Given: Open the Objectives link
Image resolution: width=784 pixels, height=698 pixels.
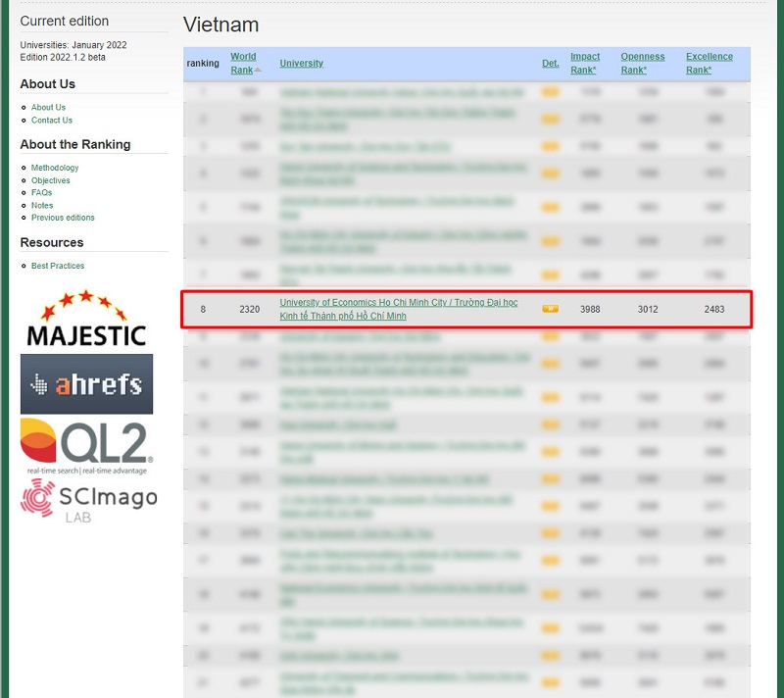Looking at the screenshot, I should pyautogui.click(x=50, y=180).
